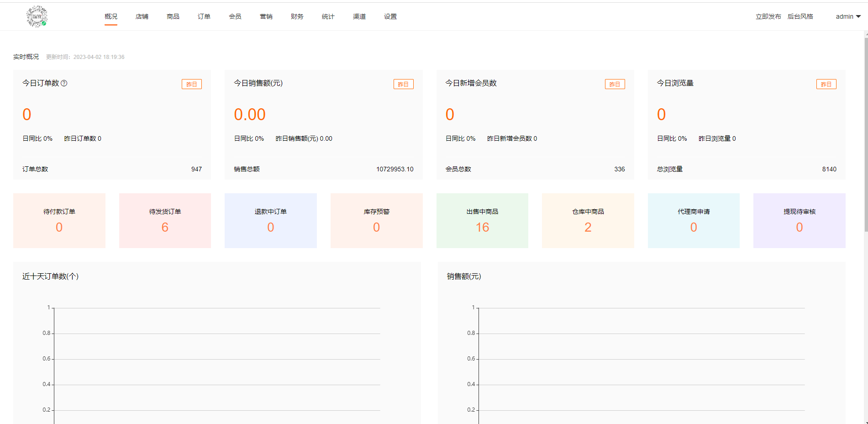Toggle 昨日 on the 今日浏览量 card
This screenshot has height=424, width=868.
click(x=826, y=84)
